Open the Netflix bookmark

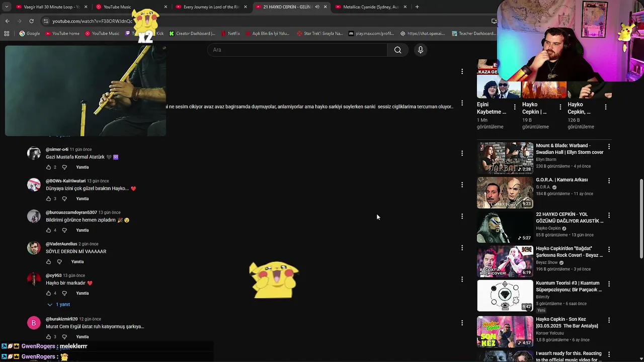[x=230, y=34]
